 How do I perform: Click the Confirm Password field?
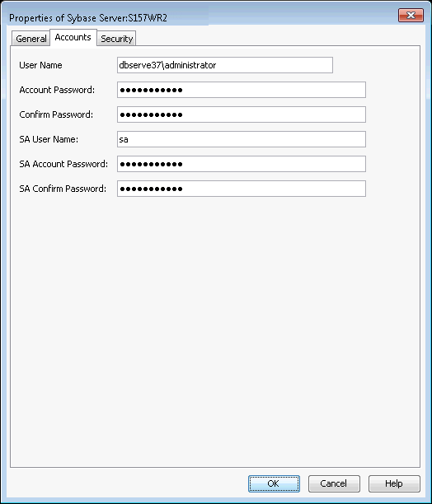(x=242, y=114)
